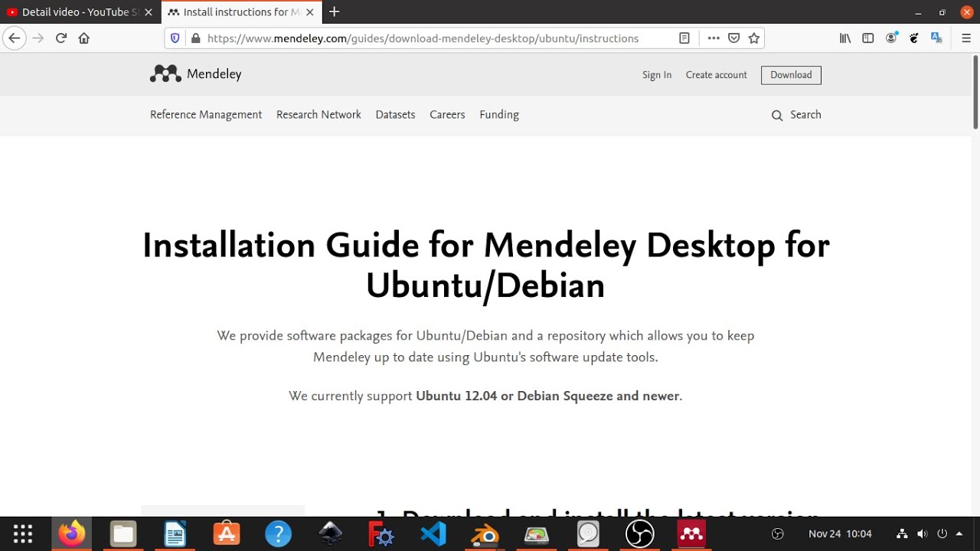Go back to the previous page
Screen dimensions: 980x551
(x=14, y=38)
